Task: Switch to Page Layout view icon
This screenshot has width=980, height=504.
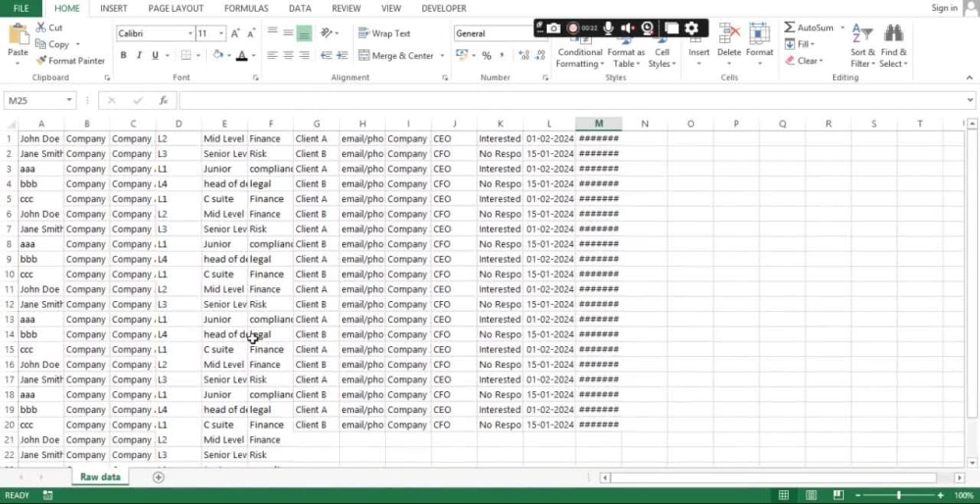Action: pyautogui.click(x=810, y=496)
